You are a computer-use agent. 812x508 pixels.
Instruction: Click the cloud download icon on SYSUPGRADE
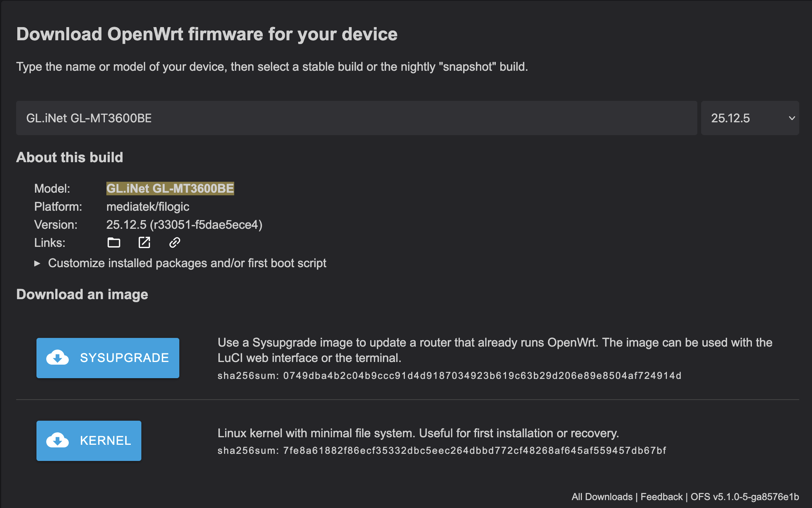pos(58,358)
